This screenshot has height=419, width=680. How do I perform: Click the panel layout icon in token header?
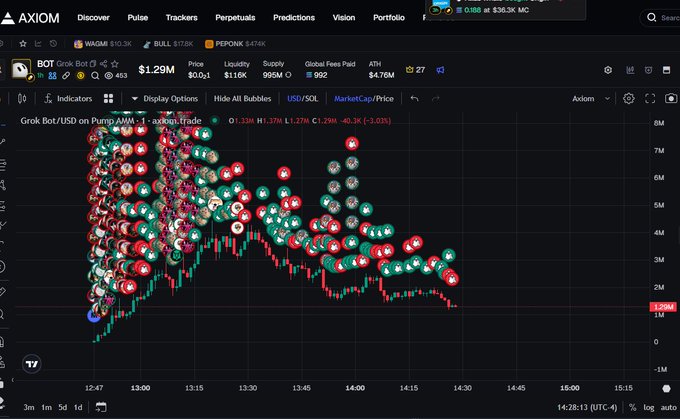tap(667, 70)
